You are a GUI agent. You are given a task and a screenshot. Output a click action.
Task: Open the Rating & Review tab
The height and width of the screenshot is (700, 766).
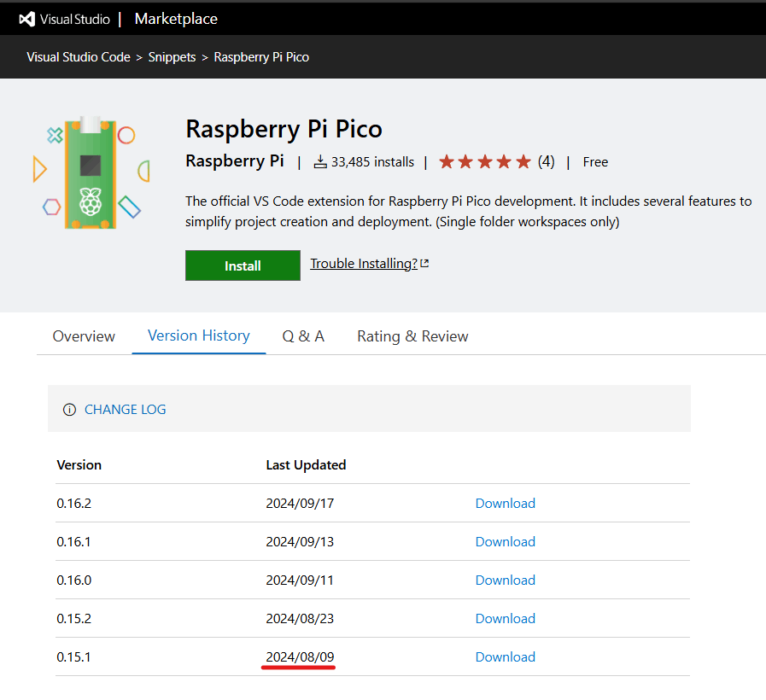(412, 336)
